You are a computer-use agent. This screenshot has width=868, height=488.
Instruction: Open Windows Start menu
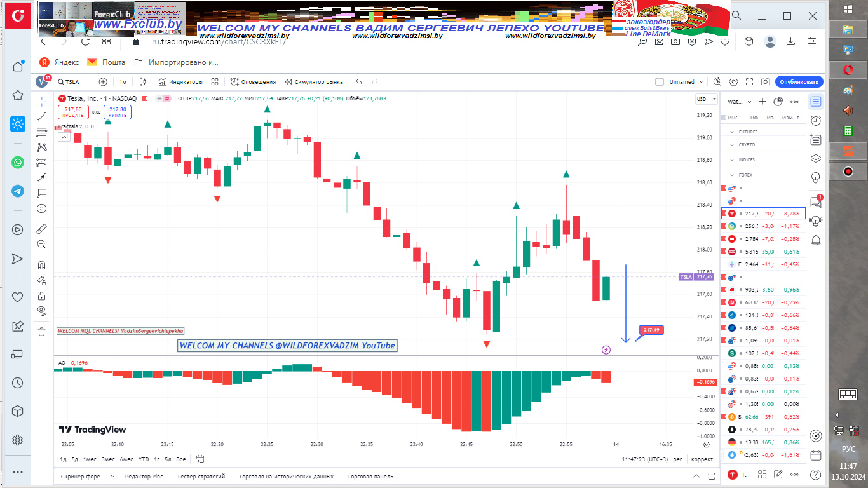848,9
